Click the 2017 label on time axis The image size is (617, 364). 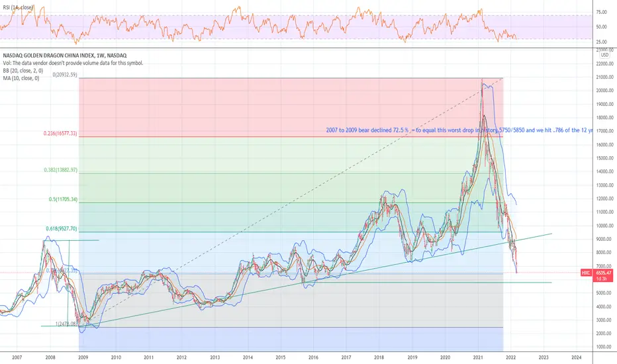click(346, 357)
